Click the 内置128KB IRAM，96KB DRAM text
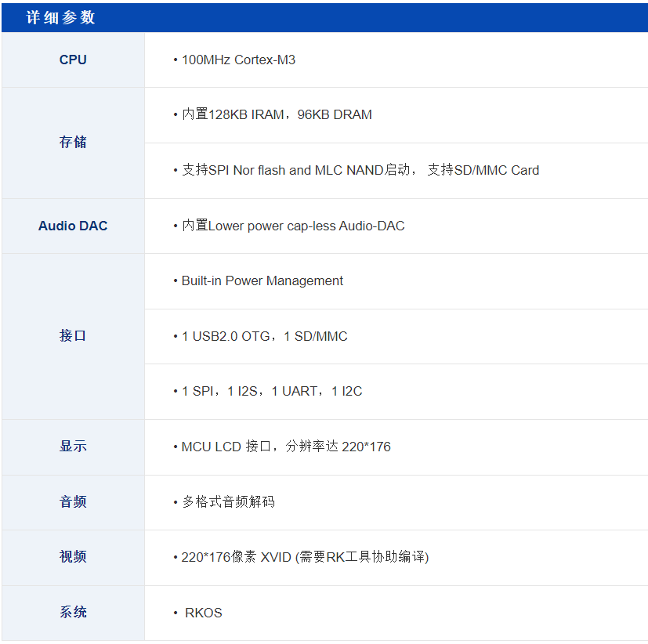648x644 pixels. [x=277, y=114]
